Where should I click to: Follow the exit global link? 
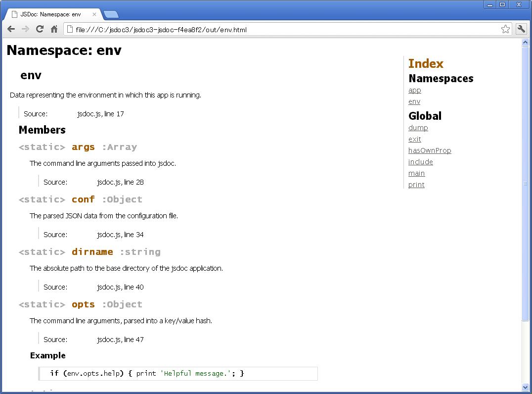tap(414, 139)
